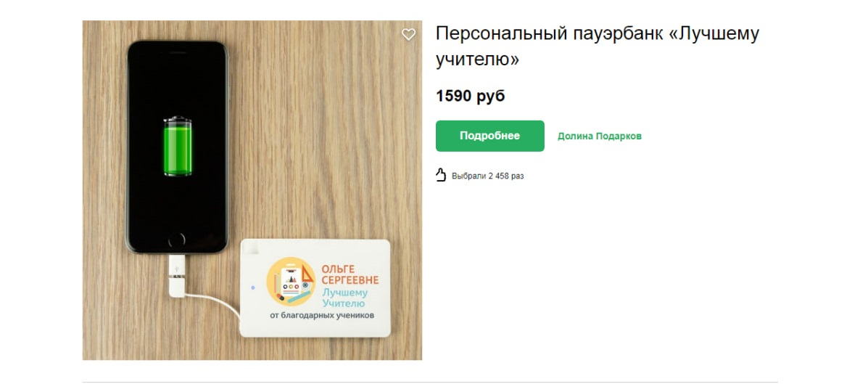868x384 pixels.
Task: Click the black smartphone in the photo
Action: pos(177,147)
